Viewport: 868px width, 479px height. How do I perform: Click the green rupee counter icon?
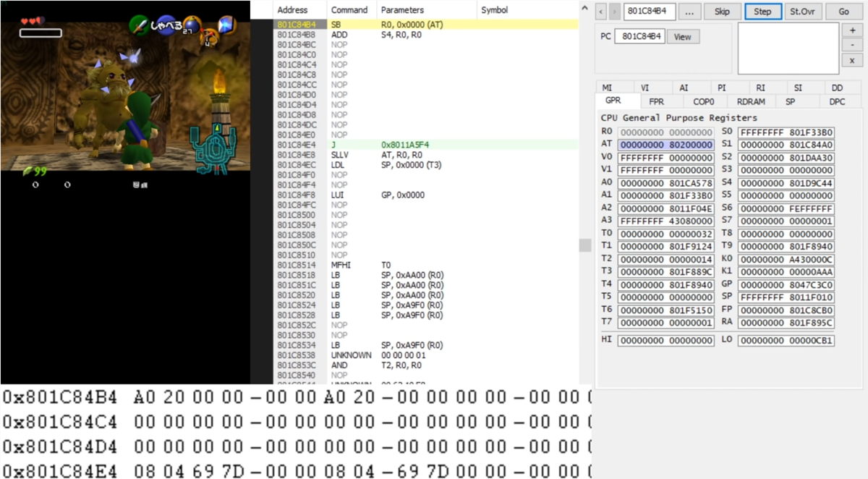click(27, 171)
